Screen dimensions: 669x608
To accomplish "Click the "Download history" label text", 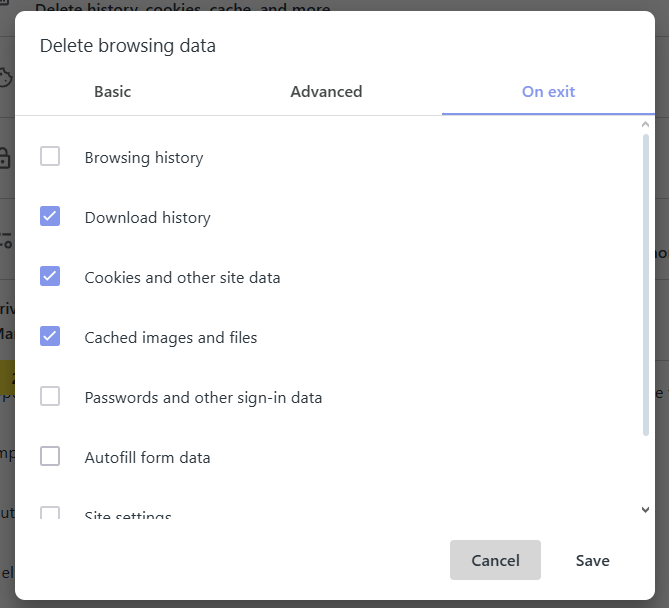I will pos(147,218).
